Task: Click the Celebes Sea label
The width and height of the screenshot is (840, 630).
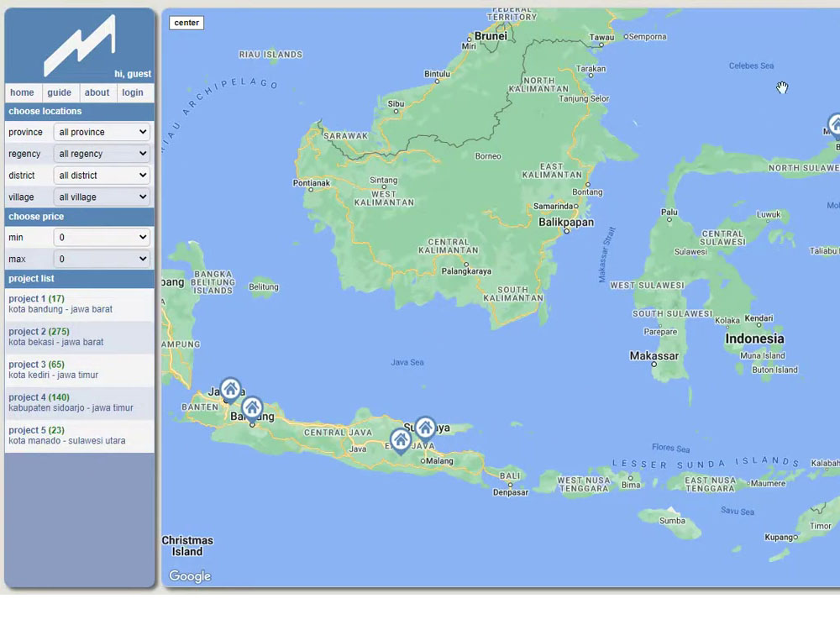Action: coord(751,66)
